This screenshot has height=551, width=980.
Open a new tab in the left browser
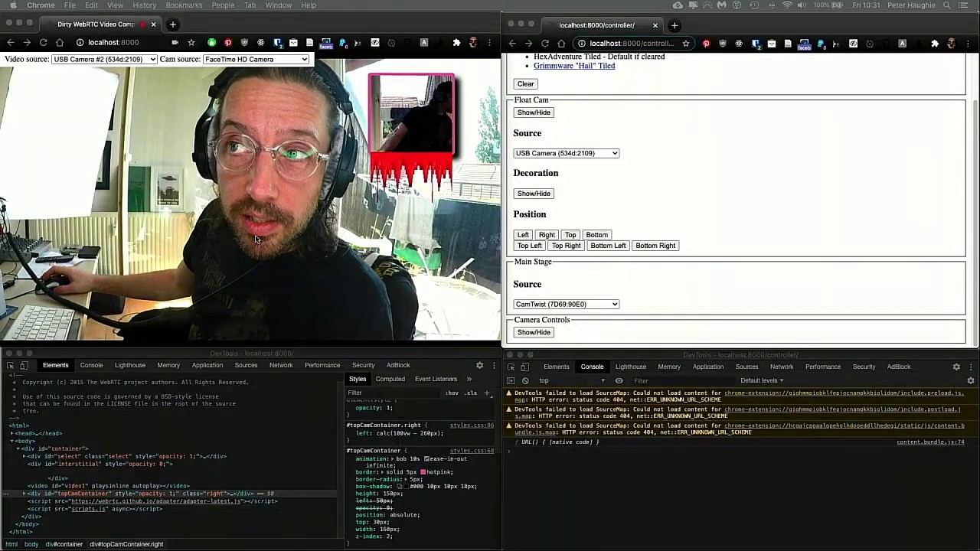[x=172, y=24]
